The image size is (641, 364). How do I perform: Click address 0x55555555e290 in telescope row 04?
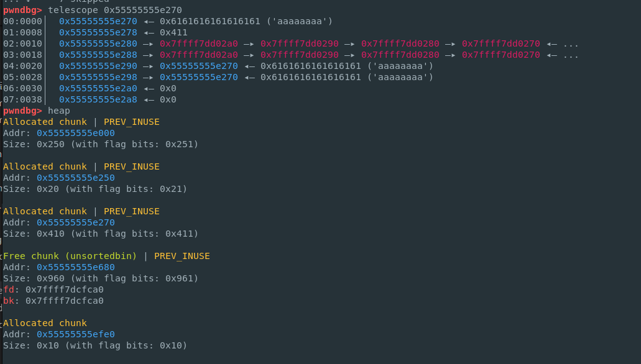point(98,66)
